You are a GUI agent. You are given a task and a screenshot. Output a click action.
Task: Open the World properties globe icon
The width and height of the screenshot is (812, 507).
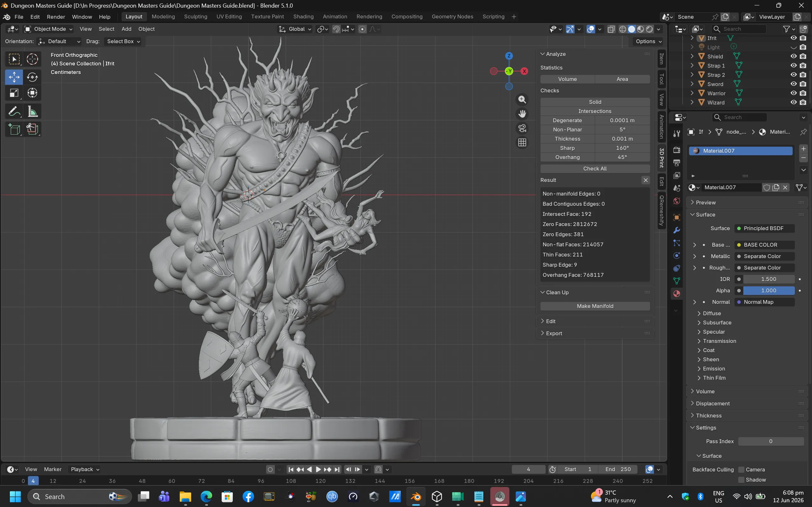pyautogui.click(x=676, y=201)
